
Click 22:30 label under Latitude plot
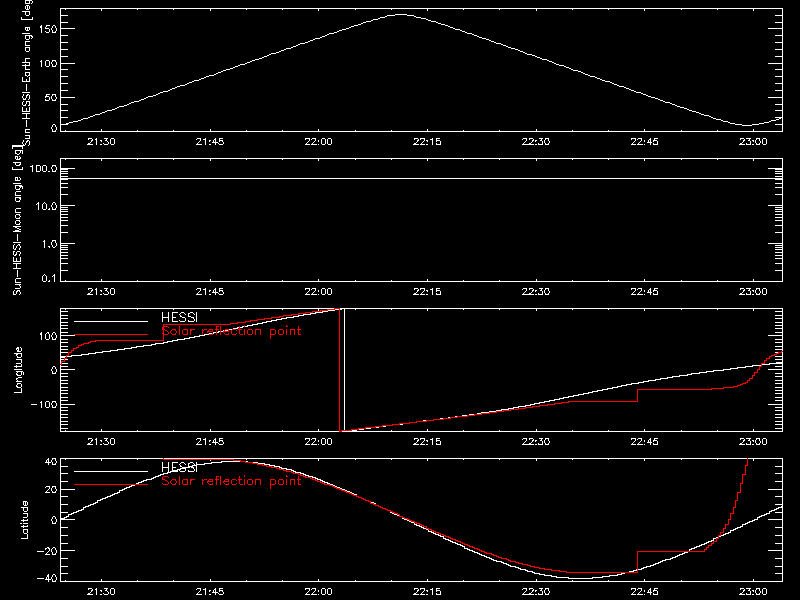pyautogui.click(x=536, y=592)
